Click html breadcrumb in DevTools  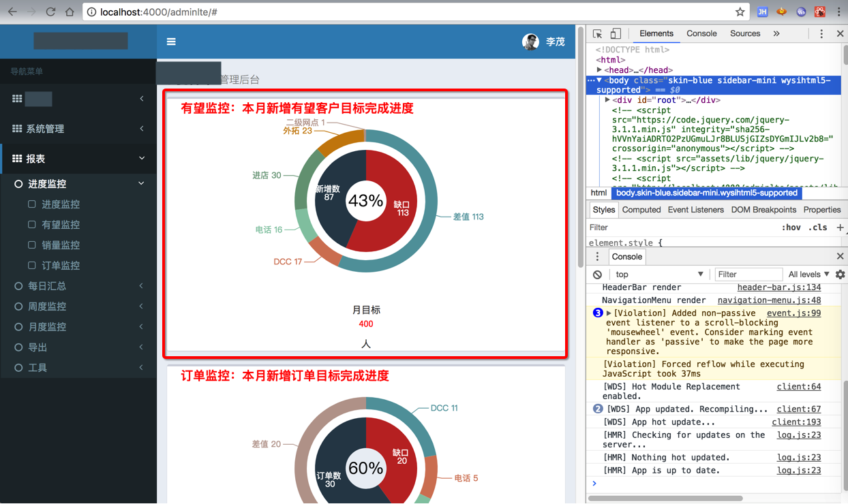(599, 193)
